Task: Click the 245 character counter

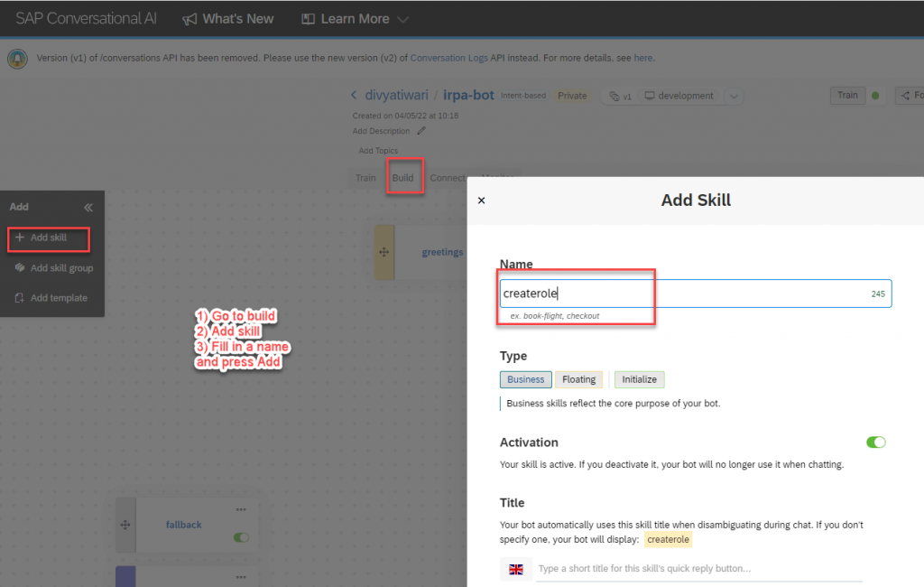Action: click(878, 293)
